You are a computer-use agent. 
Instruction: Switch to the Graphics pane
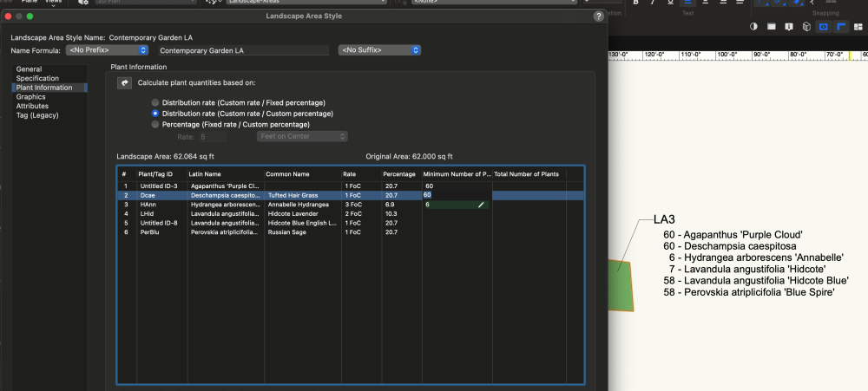[x=30, y=97]
